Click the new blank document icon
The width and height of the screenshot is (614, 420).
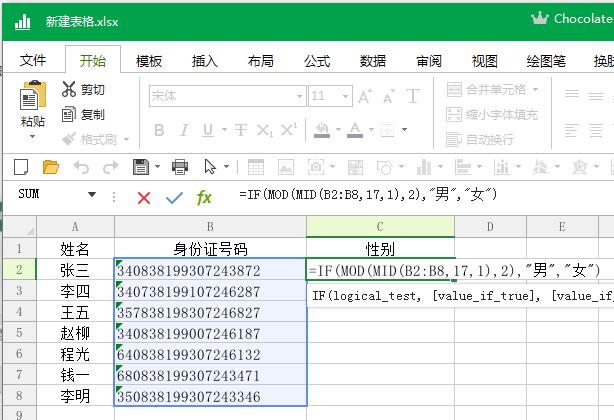coord(22,166)
